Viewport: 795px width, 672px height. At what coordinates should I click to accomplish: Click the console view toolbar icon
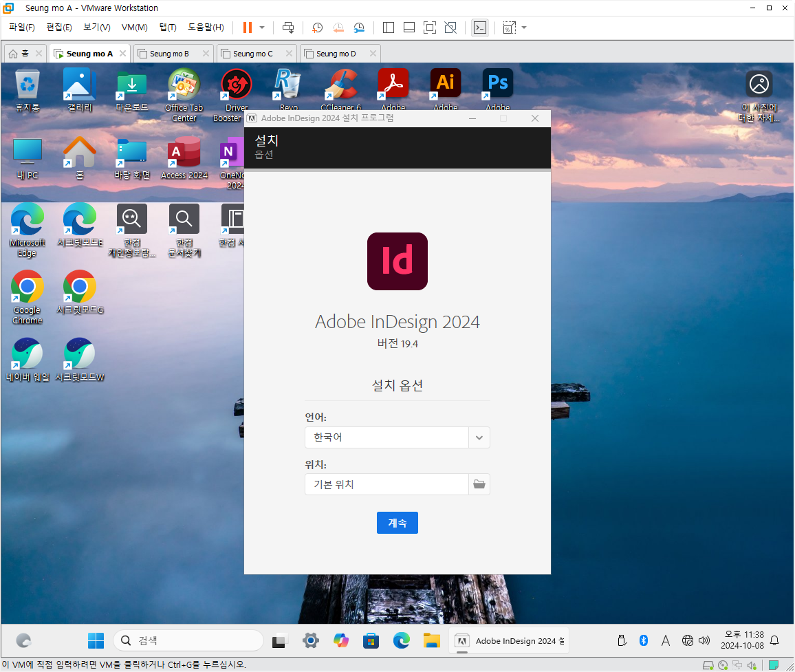tap(479, 28)
